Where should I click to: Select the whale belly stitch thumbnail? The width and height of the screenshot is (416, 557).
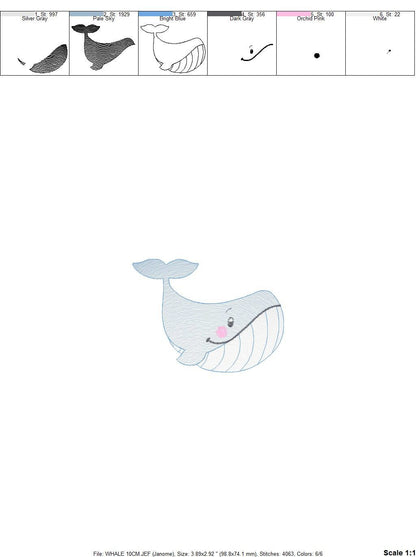tap(43, 59)
